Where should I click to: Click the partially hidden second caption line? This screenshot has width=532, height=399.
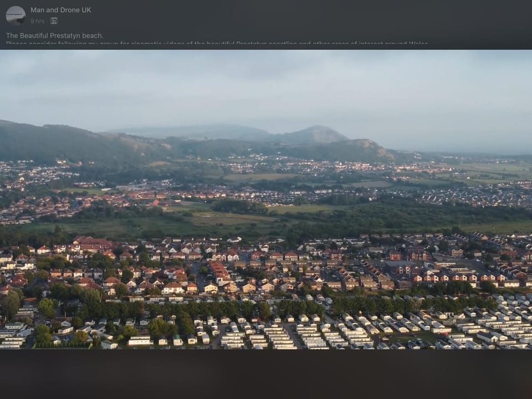[x=216, y=44]
